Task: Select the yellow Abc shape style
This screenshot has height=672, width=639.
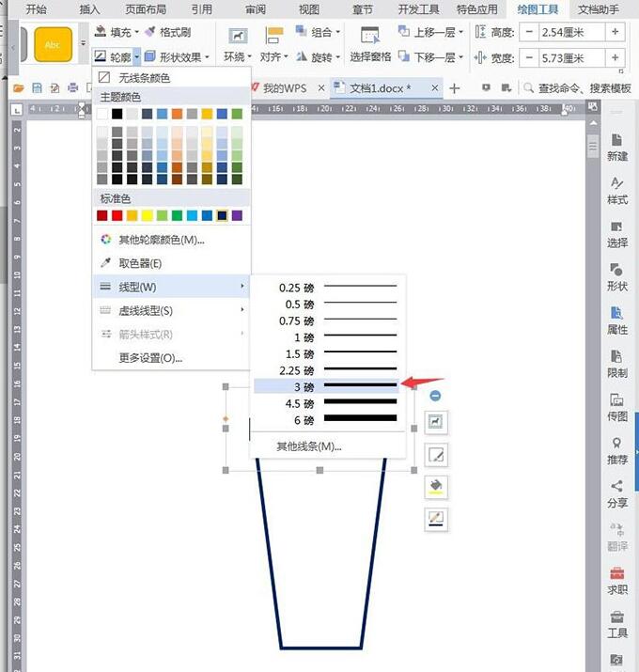Action: (x=53, y=44)
